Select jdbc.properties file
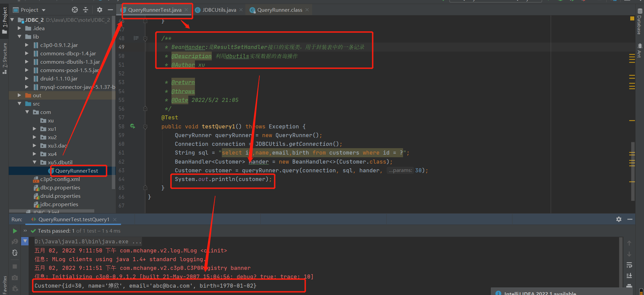The height and width of the screenshot is (295, 644). click(59, 204)
